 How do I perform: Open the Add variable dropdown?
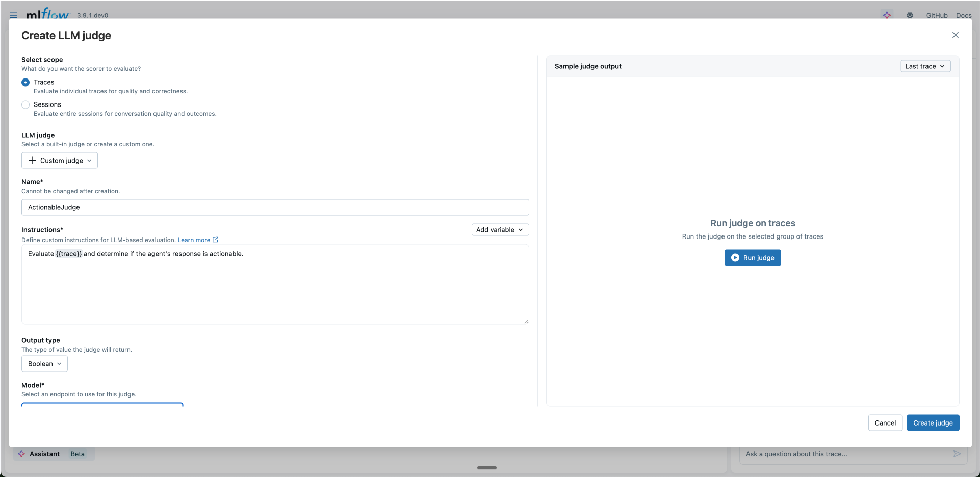click(500, 229)
